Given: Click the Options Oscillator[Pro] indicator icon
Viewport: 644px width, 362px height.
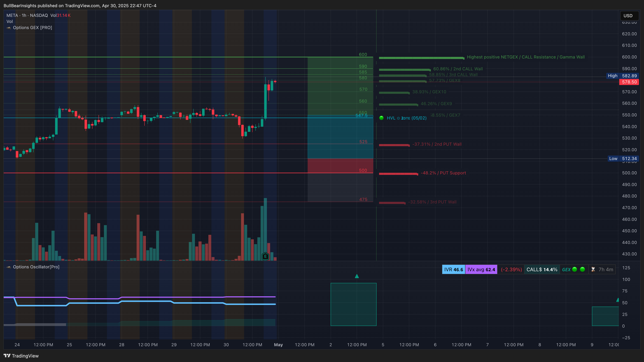Looking at the screenshot, I should (x=9, y=267).
